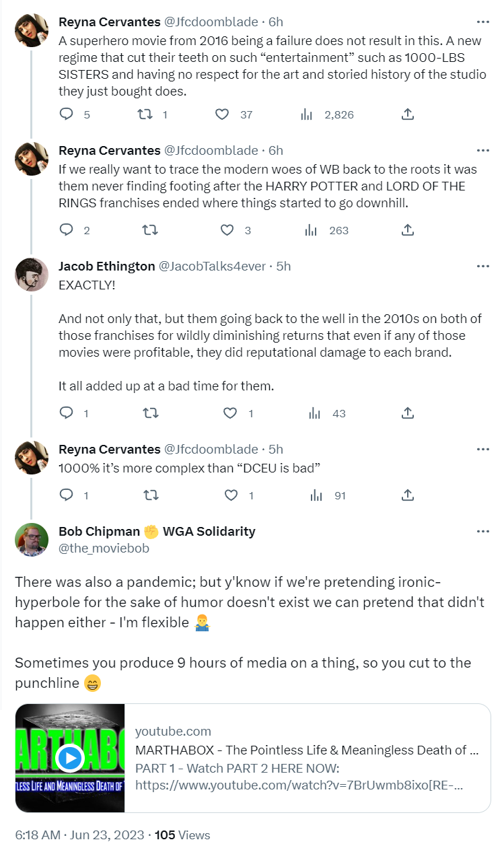View analytics showing 2,826 views
Viewport: 504px width, 846px height.
click(x=307, y=114)
